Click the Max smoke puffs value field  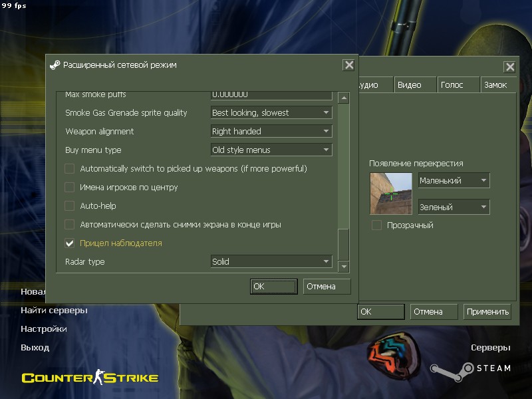point(271,95)
